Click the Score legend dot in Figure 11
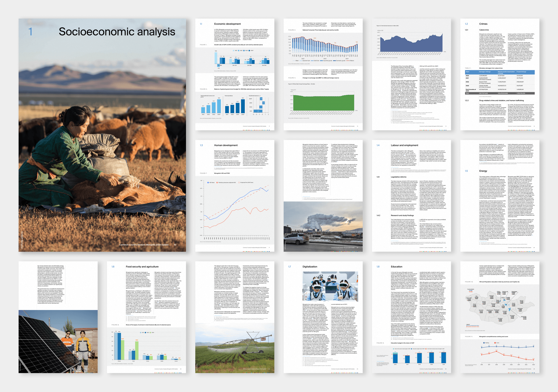 [495, 343]
